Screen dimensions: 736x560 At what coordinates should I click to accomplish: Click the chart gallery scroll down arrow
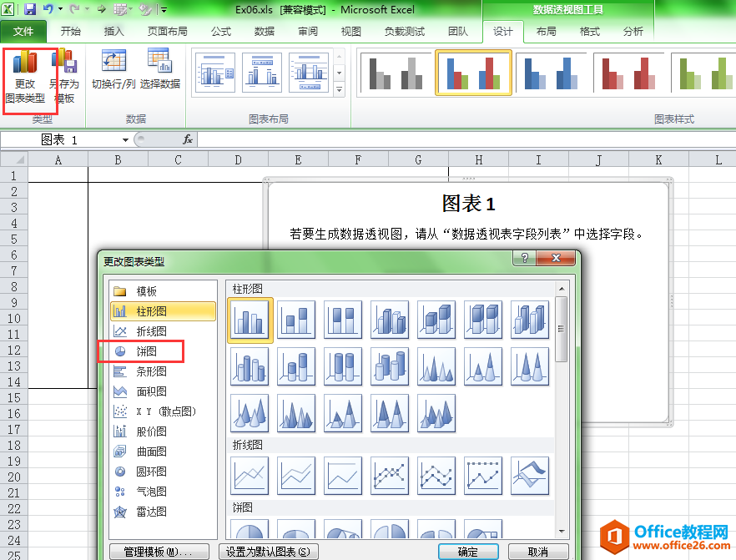tap(562, 532)
